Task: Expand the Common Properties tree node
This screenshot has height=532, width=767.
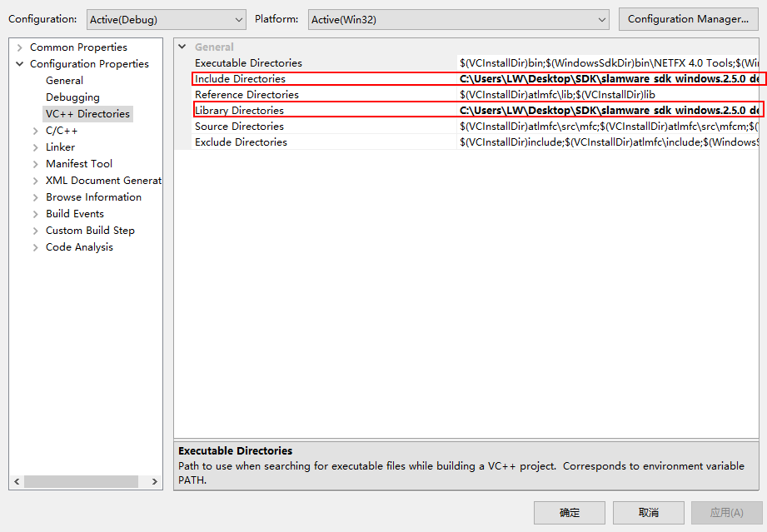Action: pos(19,47)
